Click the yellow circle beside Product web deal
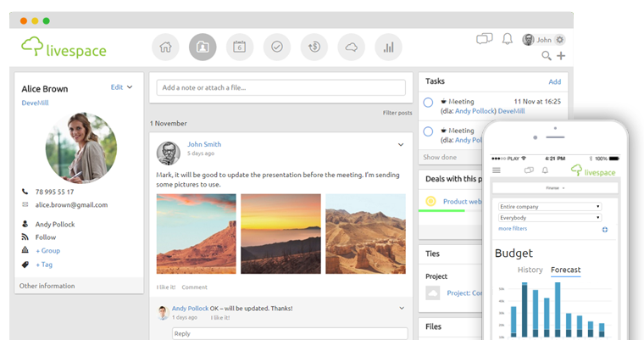 click(x=430, y=201)
